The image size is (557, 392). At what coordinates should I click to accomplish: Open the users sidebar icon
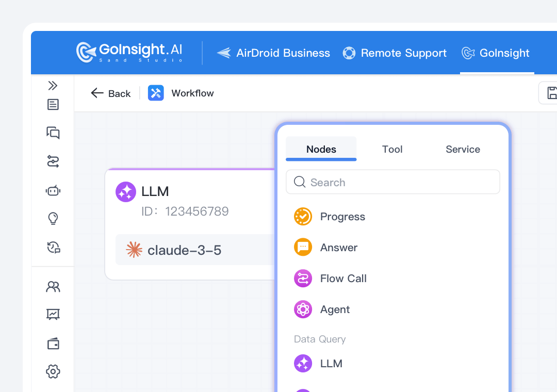click(53, 287)
